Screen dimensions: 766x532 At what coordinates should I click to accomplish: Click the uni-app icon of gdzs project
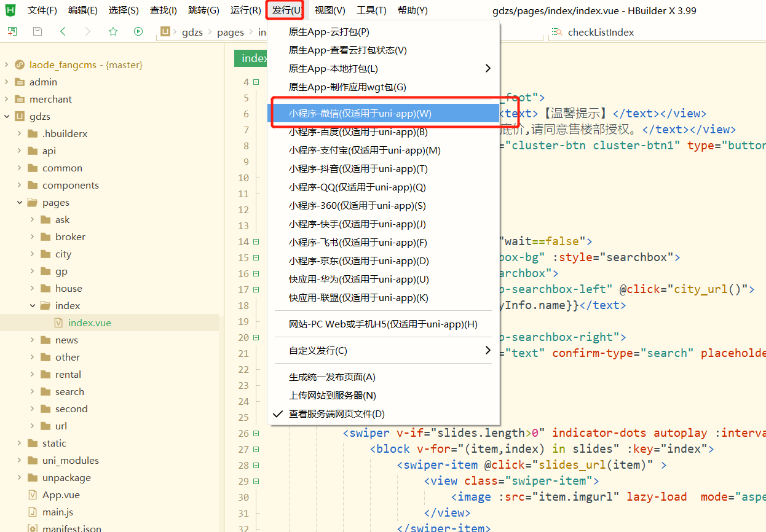pyautogui.click(x=19, y=116)
